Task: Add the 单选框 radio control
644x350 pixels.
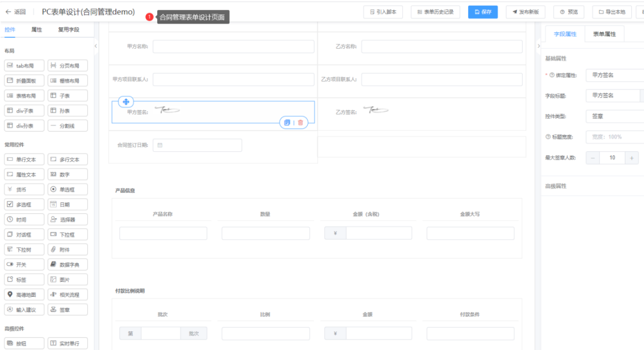Action: point(68,190)
